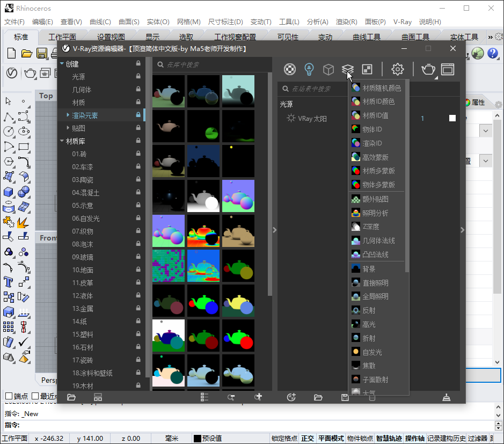Toggle 锁定格点 in the status bar
Viewport: 504px width, 444px height.
284,438
